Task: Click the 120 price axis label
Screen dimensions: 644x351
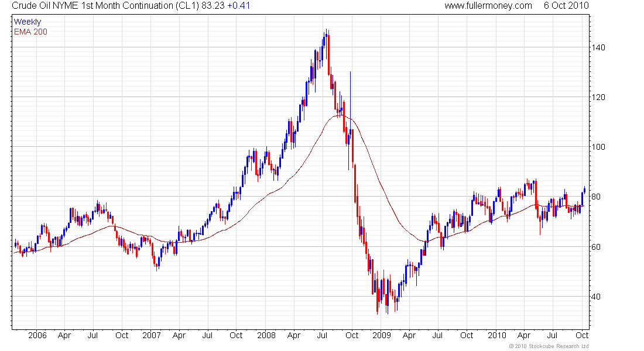Action: pyautogui.click(x=599, y=97)
